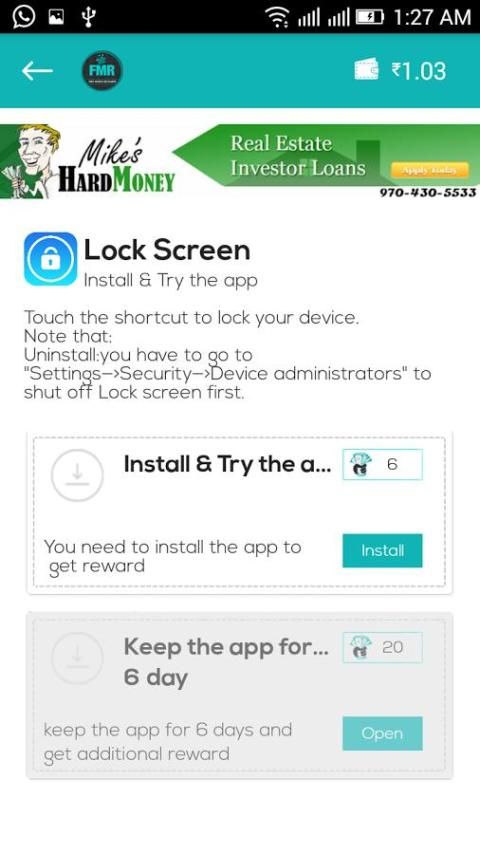Screen dimensions: 480x854
Task: Tap the battery icon in status bar
Action: 369,17
